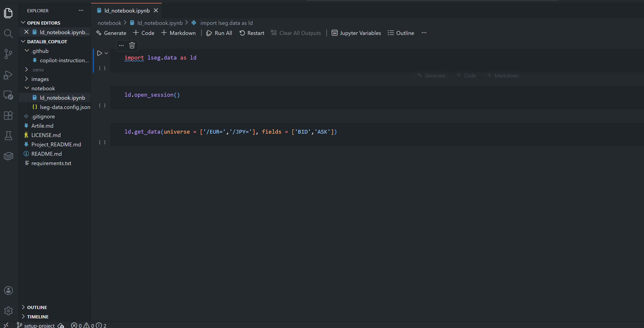Image resolution: width=644 pixels, height=328 pixels.
Task: Click publish to cloud icon in status bar
Action: [x=61, y=325]
